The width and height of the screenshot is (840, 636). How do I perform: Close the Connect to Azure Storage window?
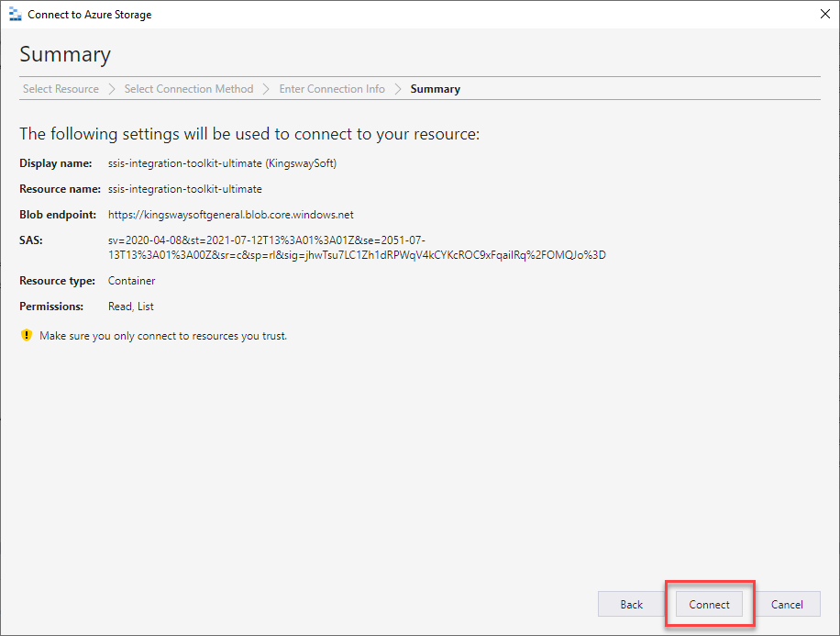pos(825,14)
